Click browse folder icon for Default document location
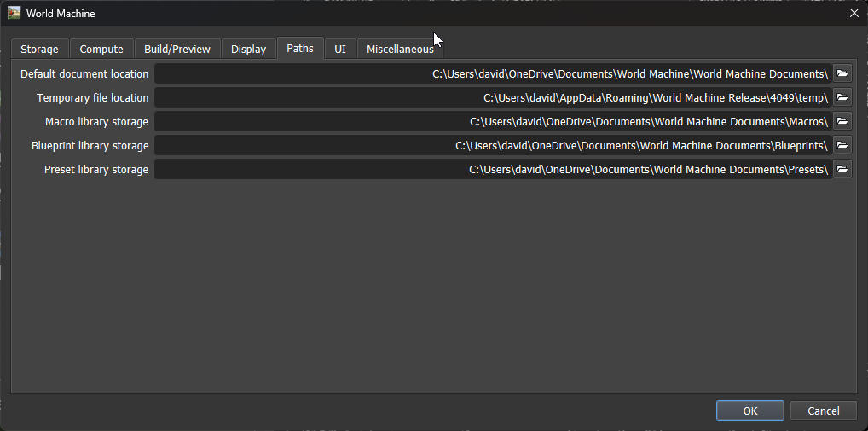 (842, 73)
